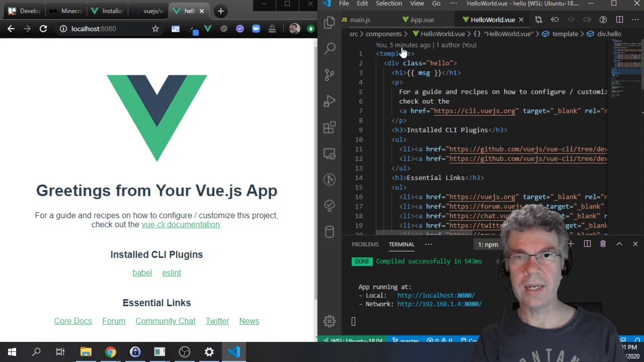The height and width of the screenshot is (362, 644).
Task: Click the Open Changes compare icon in editor toolbar
Action: (x=538, y=20)
